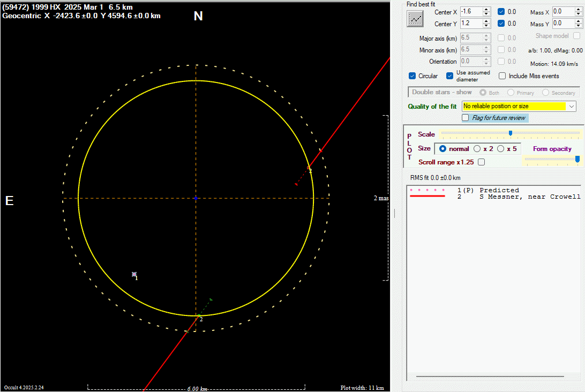Click the Center X value field

(x=471, y=11)
